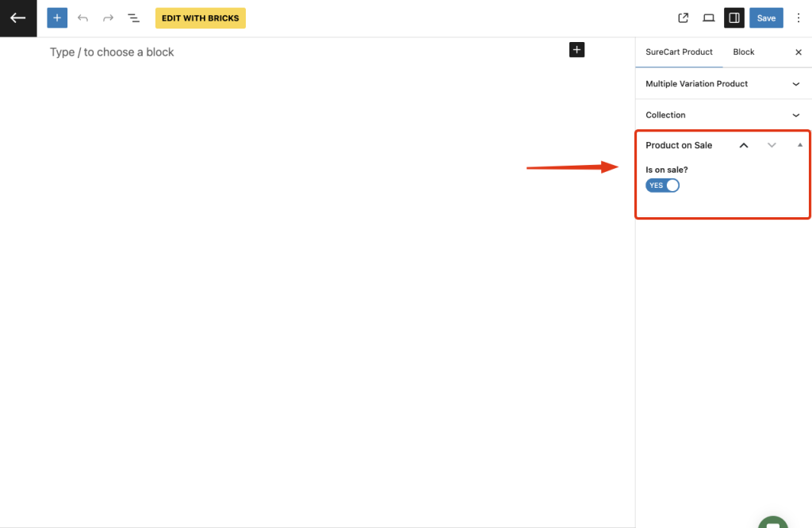Open the three-dot options menu
Image resolution: width=812 pixels, height=528 pixels.
click(799, 18)
